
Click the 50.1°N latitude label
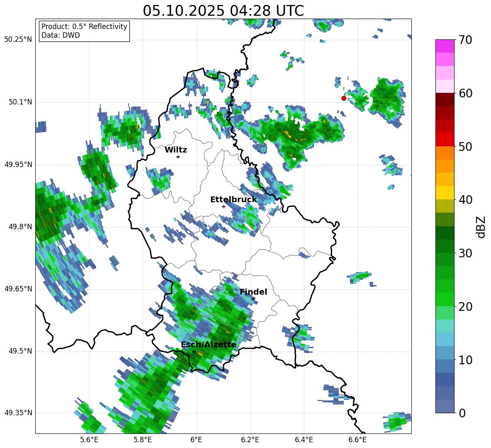tap(21, 102)
